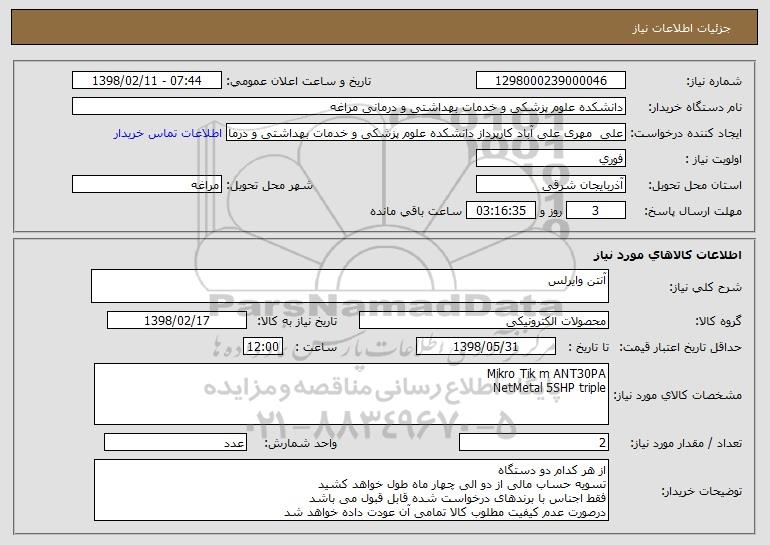Click the ایجاد کننده درخواست field
Screen dimensions: 770x545
[x=426, y=133]
